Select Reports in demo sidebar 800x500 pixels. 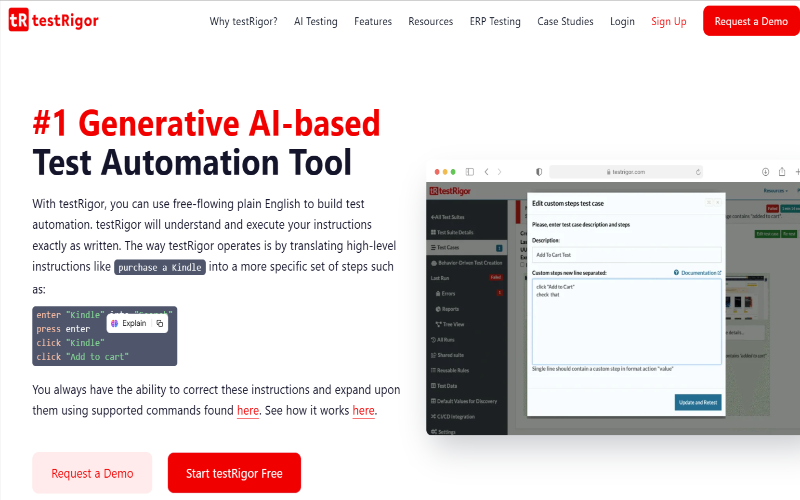click(447, 309)
